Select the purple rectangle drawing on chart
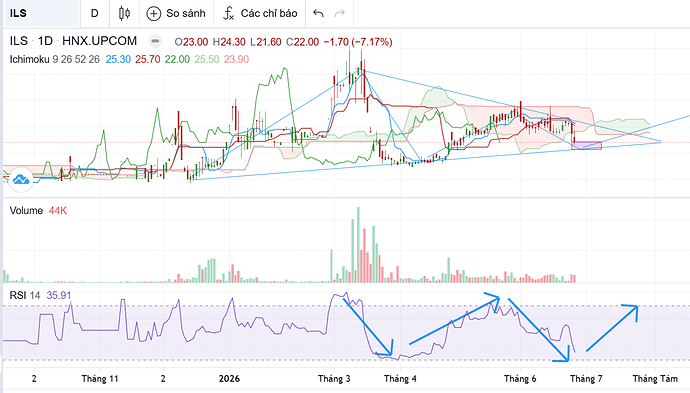Viewport: 690px width, 393px height. pyautogui.click(x=587, y=146)
